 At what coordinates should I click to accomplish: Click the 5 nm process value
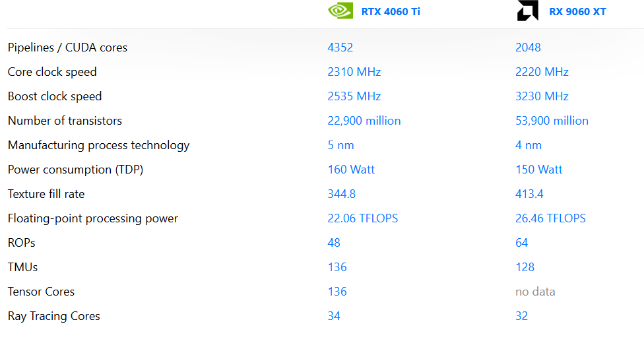(x=340, y=145)
